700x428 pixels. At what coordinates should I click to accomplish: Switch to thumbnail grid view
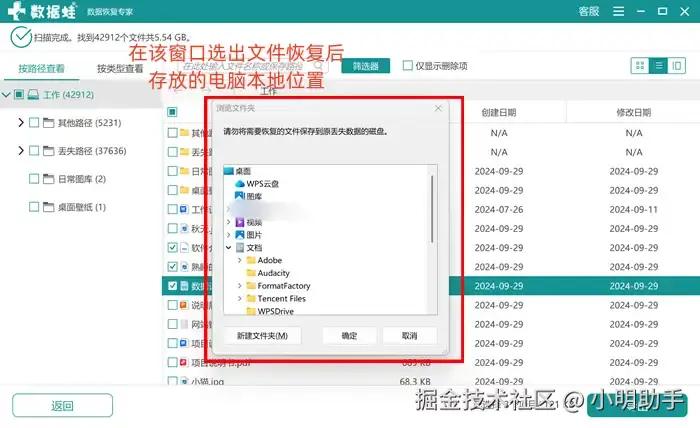point(640,66)
